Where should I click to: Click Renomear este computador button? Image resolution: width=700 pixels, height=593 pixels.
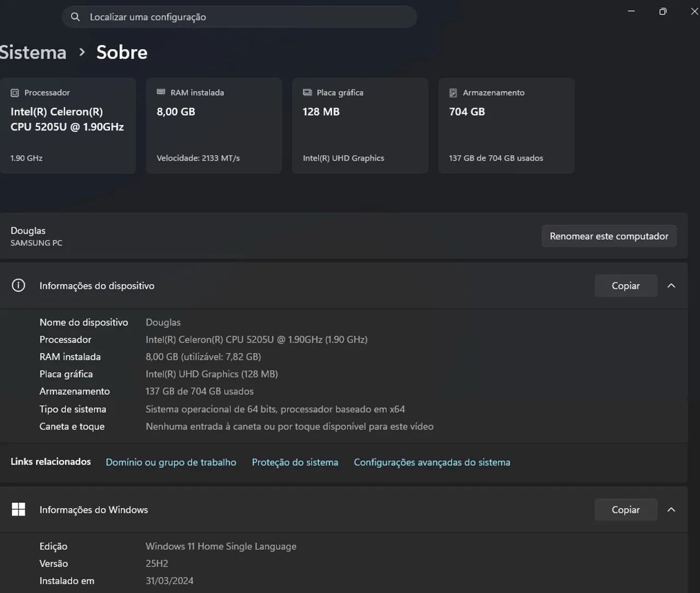click(x=609, y=236)
